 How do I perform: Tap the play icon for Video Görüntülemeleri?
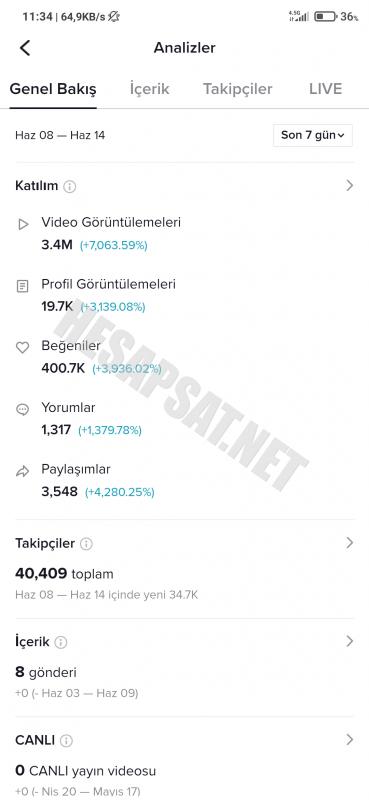tap(23, 224)
